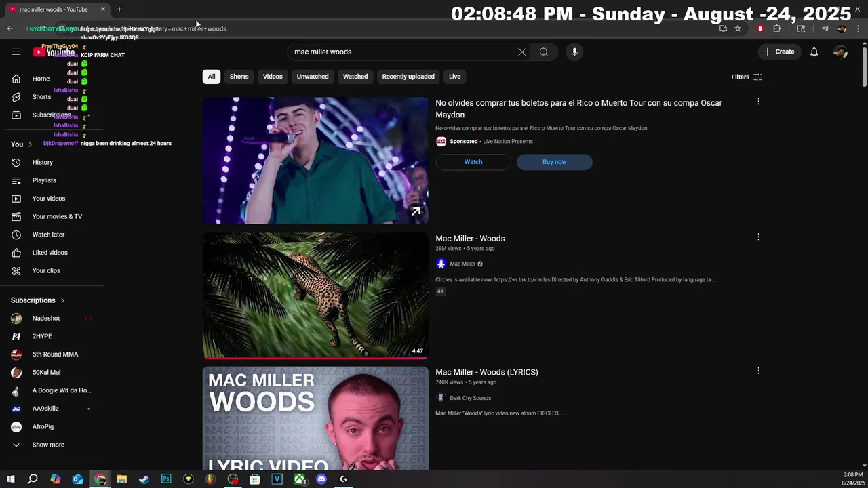Go back with browser back arrow
This screenshot has width=868, height=488.
(x=9, y=28)
